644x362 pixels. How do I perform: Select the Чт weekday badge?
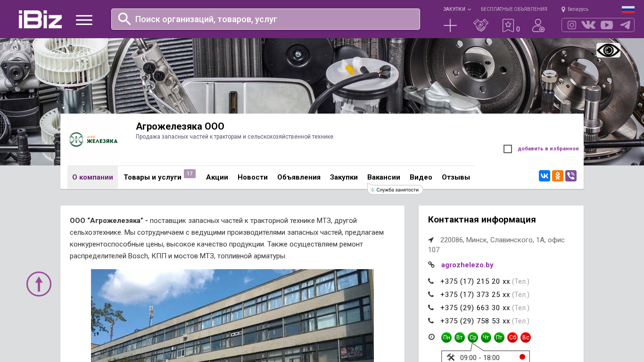click(486, 337)
